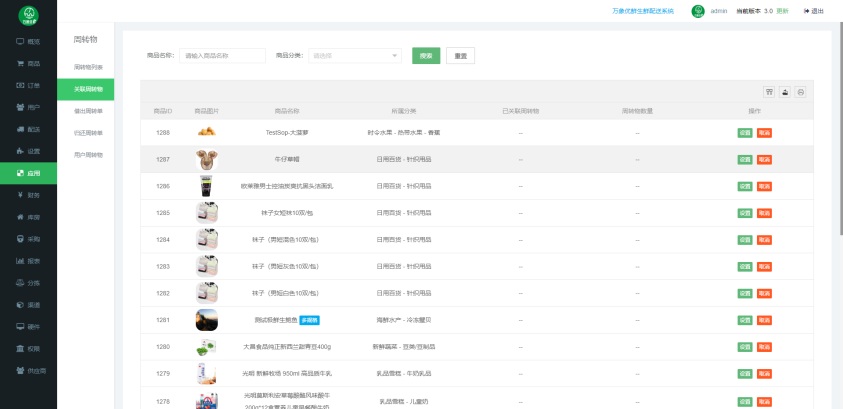Click the 已关联周转物 column header
Screen dimensions: 843x409
click(520, 111)
